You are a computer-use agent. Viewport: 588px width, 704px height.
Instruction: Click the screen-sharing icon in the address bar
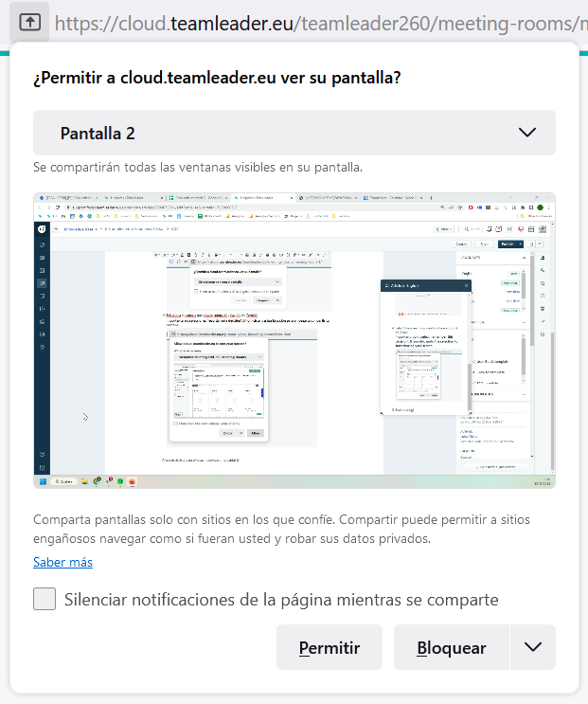(29, 22)
